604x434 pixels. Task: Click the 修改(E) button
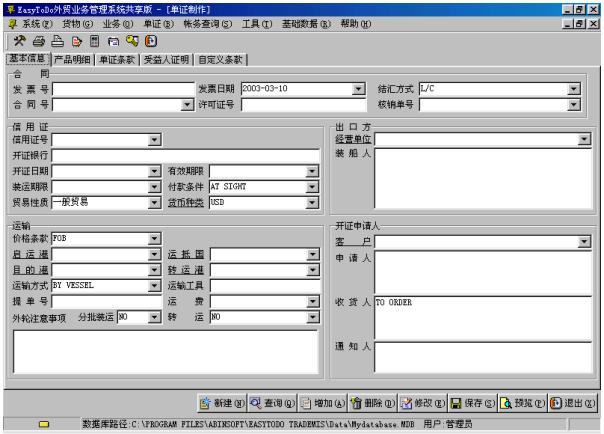coord(423,403)
